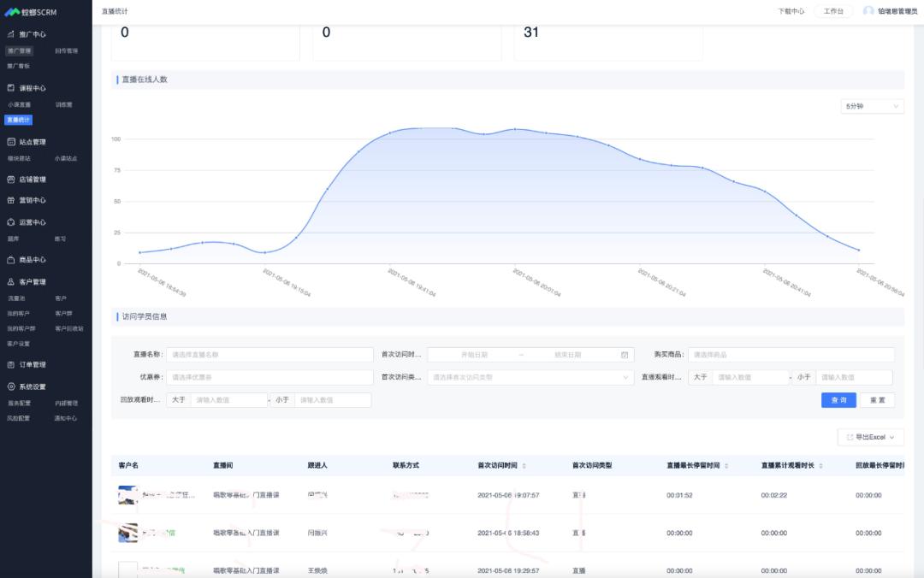Image resolution: width=924 pixels, height=578 pixels.
Task: Click the 课程中心 sidebar icon
Action: click(11, 88)
